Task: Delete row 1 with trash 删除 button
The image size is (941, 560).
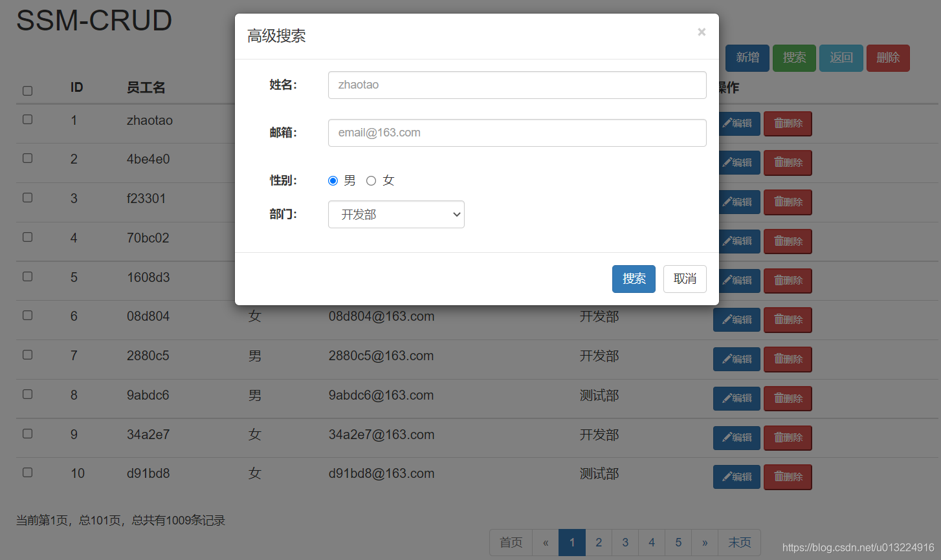Action: (788, 124)
